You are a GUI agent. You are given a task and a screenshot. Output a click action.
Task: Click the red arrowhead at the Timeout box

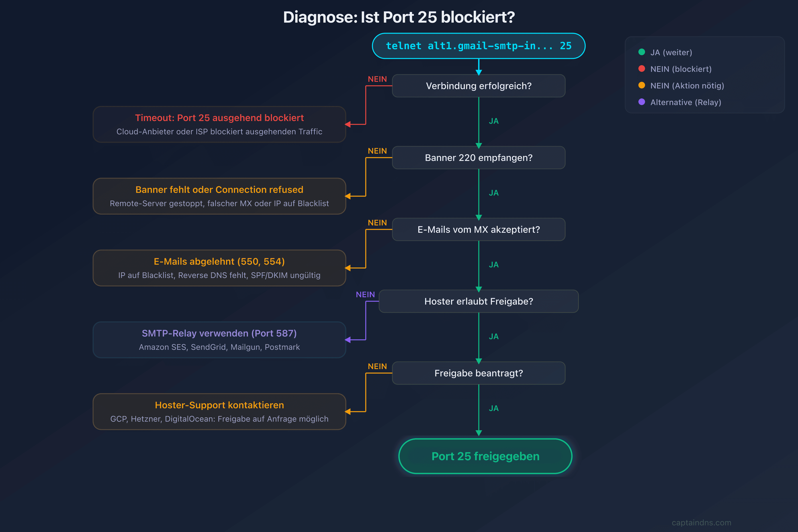tap(348, 125)
